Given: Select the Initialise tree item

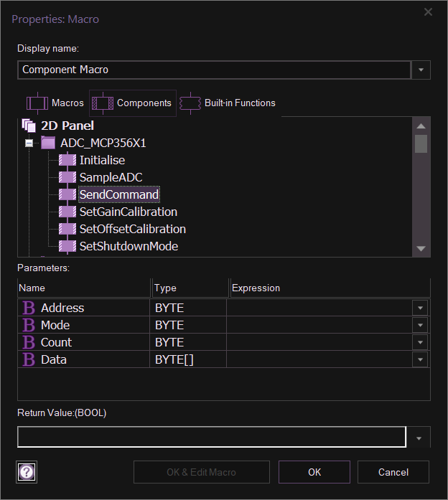Looking at the screenshot, I should [102, 160].
